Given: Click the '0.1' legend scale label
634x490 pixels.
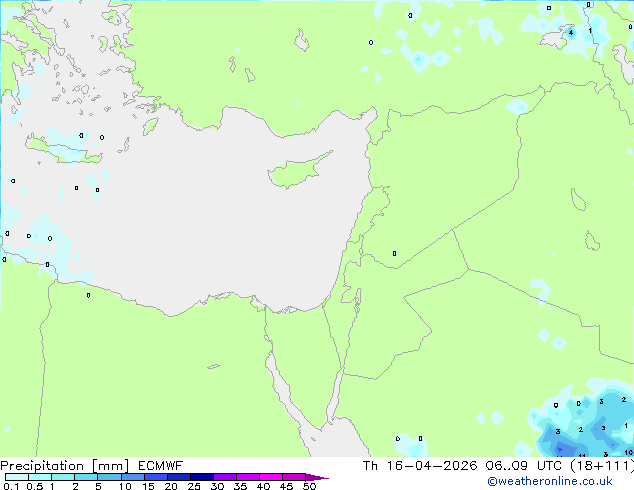Looking at the screenshot, I should (11, 486).
